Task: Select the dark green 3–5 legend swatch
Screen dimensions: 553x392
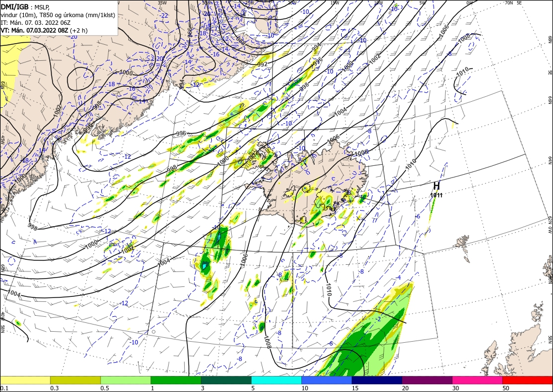Action: pos(226,380)
